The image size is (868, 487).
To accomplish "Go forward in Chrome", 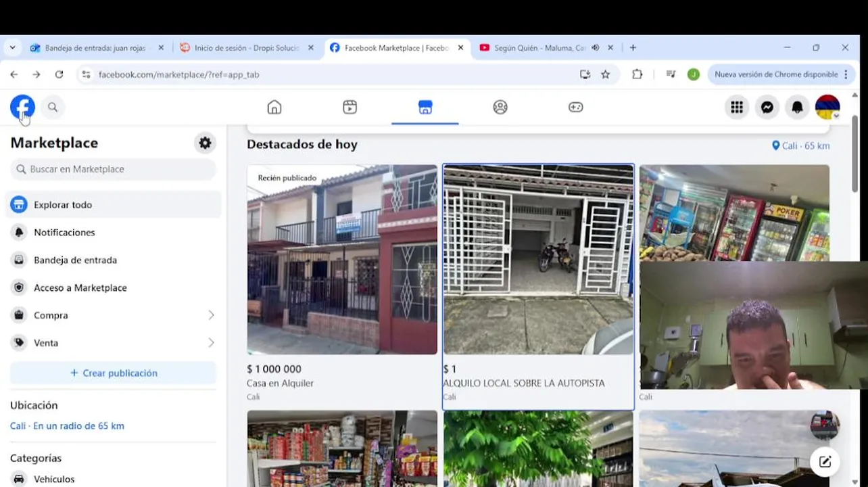I will (37, 74).
